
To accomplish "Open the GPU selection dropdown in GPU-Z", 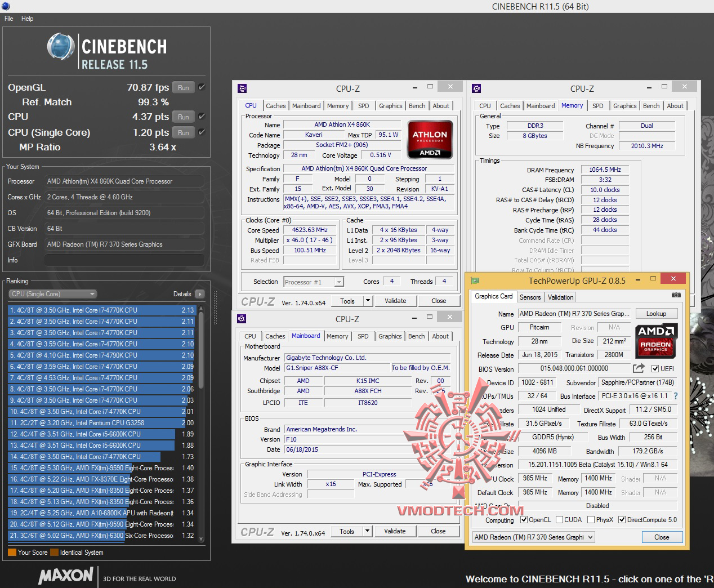I will coord(533,537).
